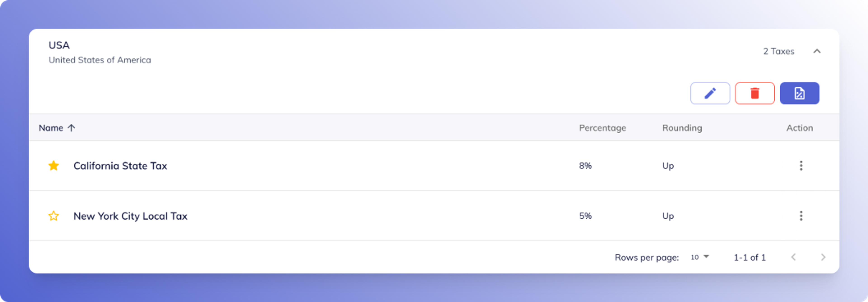Unfavorite California State Tax filled star
Image resolution: width=868 pixels, height=302 pixels.
coord(54,165)
